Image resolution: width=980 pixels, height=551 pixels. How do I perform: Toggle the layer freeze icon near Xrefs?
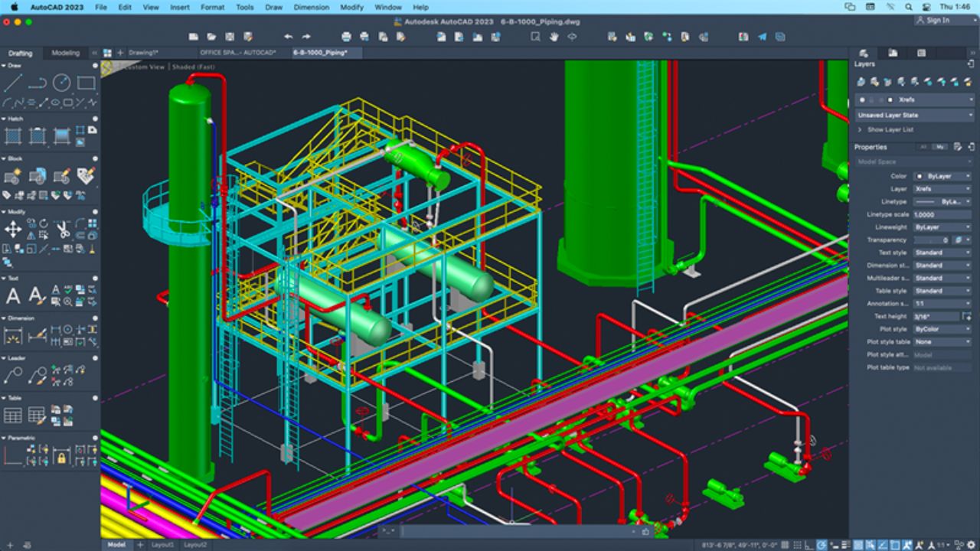(872, 100)
